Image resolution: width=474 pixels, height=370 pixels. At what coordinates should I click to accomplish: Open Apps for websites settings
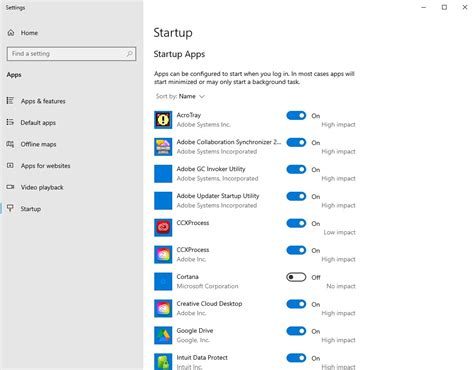click(45, 166)
